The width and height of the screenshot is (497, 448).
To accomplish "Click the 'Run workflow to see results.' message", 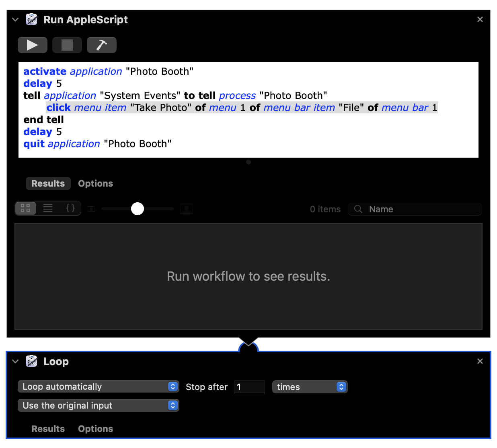I will coord(249,276).
